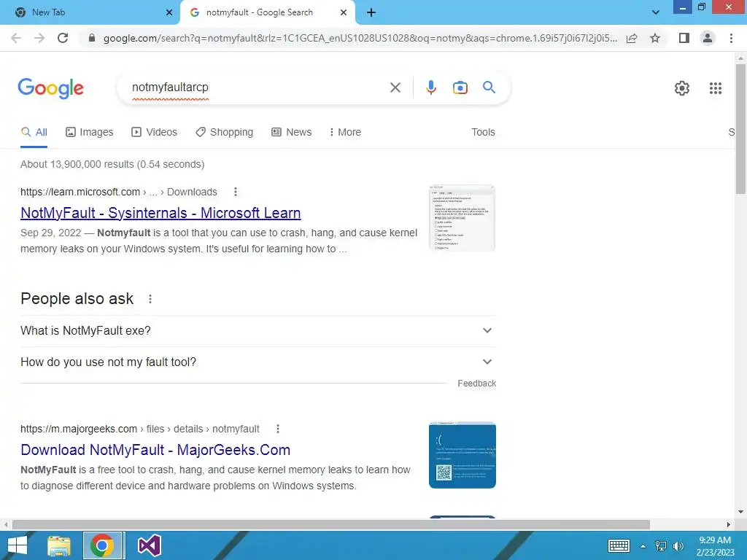Image resolution: width=747 pixels, height=560 pixels.
Task: Clear the search box text
Action: coord(395,87)
